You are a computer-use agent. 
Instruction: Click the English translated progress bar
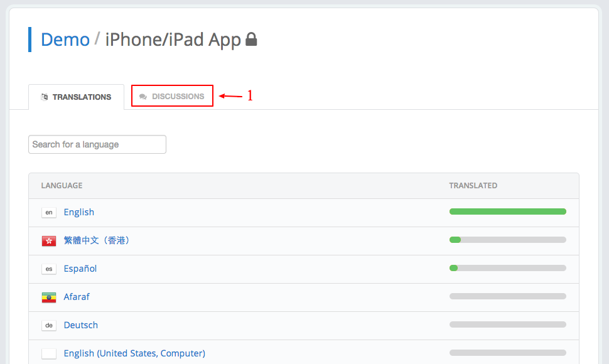tap(508, 211)
